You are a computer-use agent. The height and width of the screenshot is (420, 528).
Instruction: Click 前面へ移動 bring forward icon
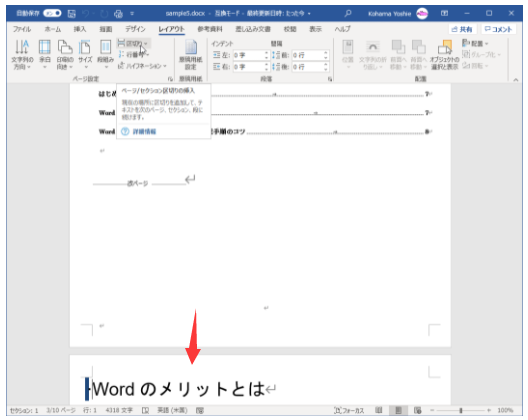(x=398, y=54)
